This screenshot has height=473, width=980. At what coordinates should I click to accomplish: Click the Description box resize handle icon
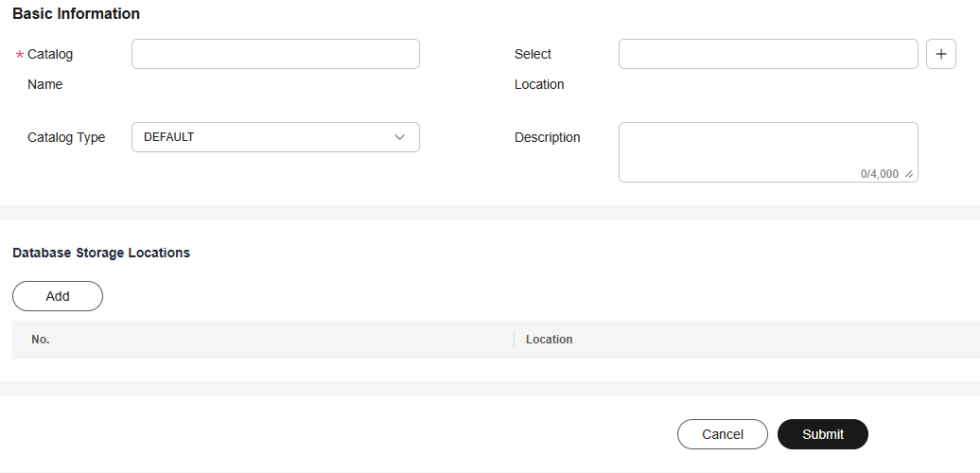tap(909, 174)
